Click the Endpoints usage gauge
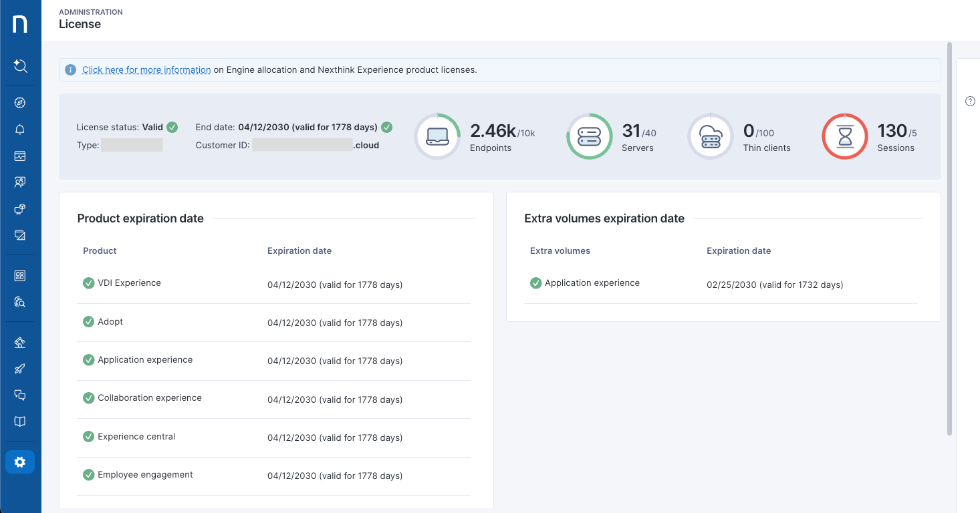Screen dimensions: 980x513 click(437, 136)
